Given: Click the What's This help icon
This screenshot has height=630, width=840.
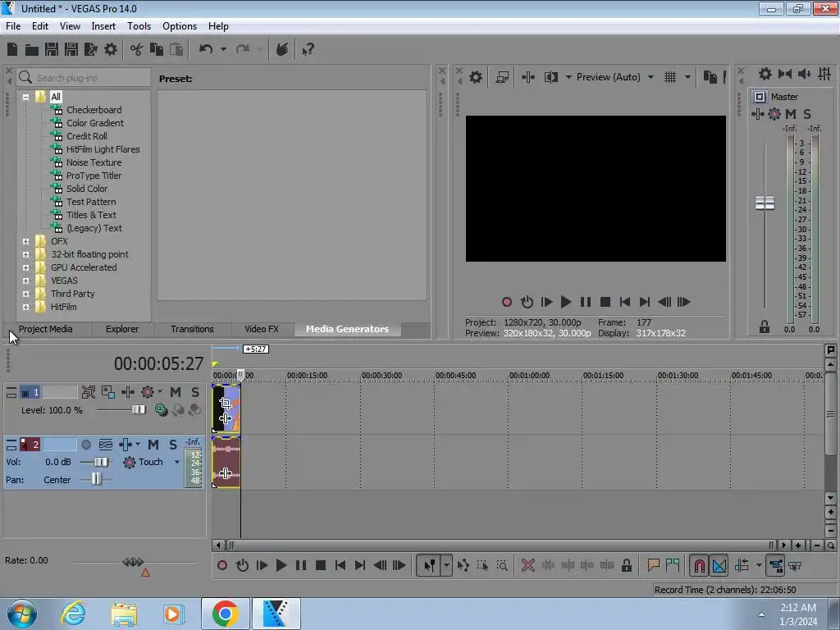Looking at the screenshot, I should (x=308, y=50).
